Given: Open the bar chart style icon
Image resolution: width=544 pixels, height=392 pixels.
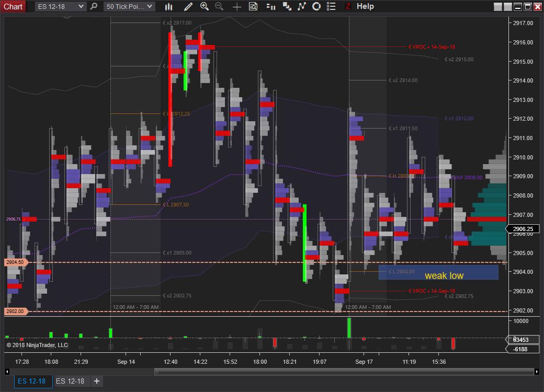Looking at the screenshot, I should (x=168, y=7).
